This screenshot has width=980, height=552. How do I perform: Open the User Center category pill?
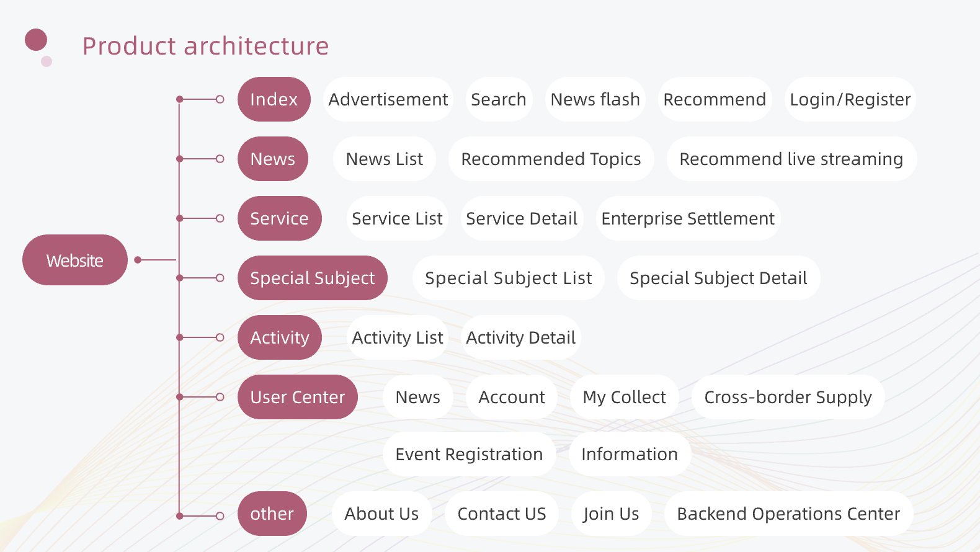pyautogui.click(x=297, y=397)
